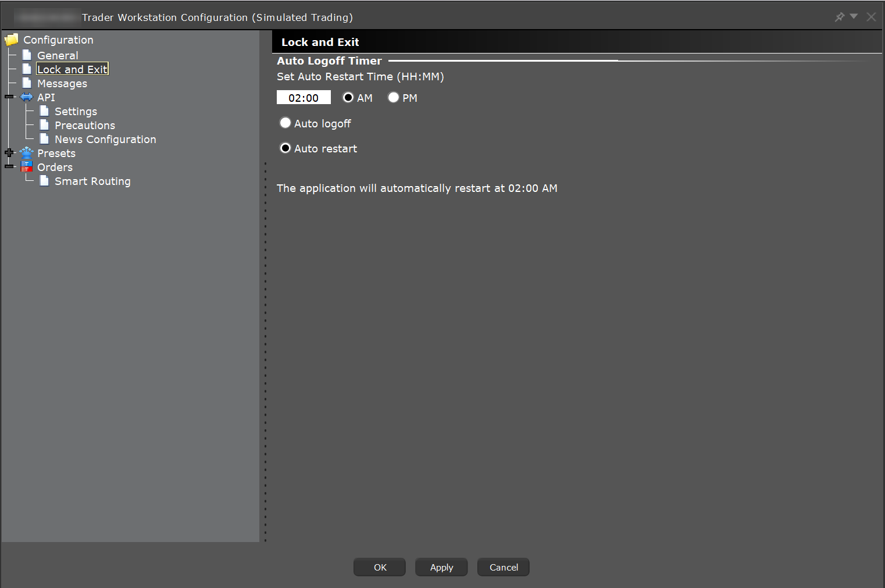
Task: Select Presets label in tree
Action: [x=56, y=153]
